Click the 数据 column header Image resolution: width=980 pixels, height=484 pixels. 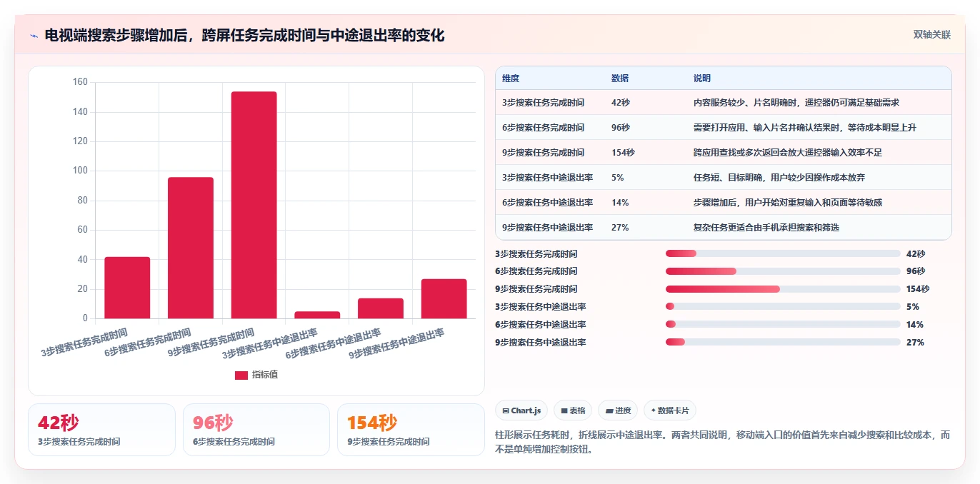click(620, 79)
